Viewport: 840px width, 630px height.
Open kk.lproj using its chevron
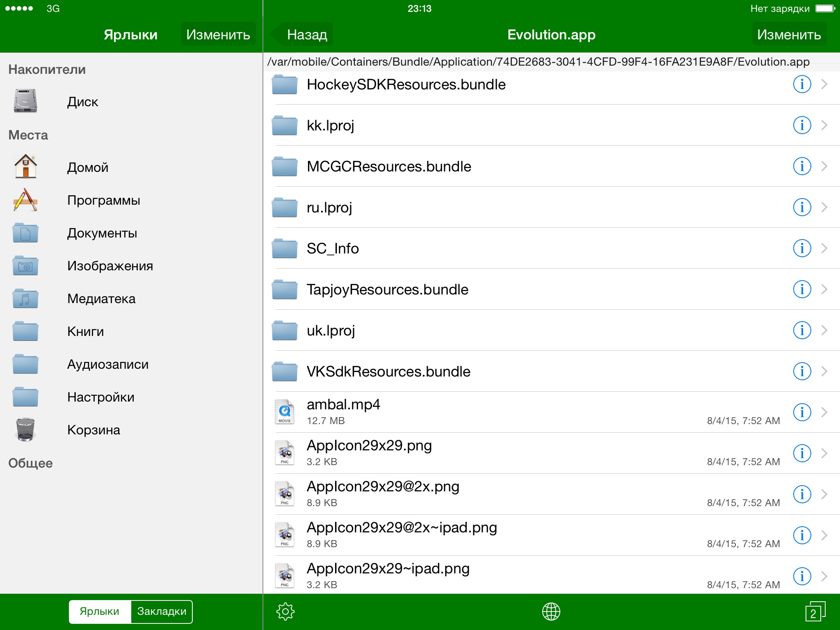(x=824, y=125)
